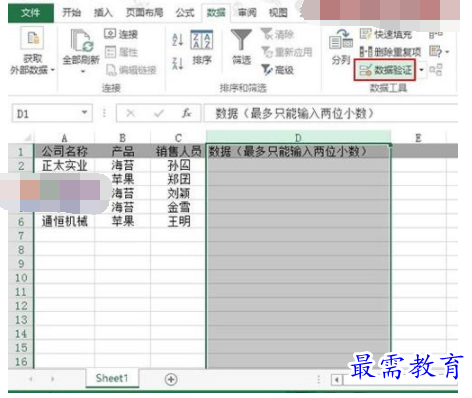Click the 属性 properties button
The height and width of the screenshot is (398, 472).
[x=121, y=52]
